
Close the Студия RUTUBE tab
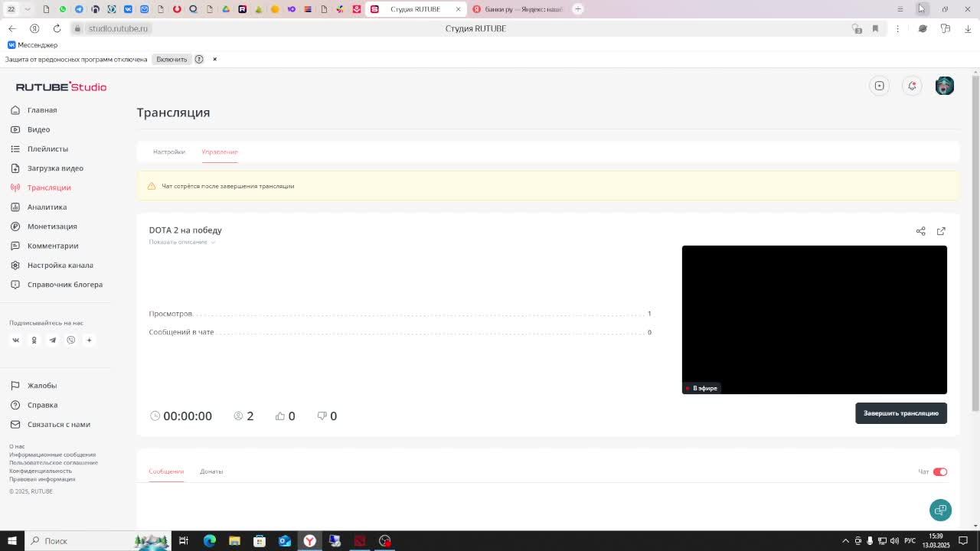(458, 9)
